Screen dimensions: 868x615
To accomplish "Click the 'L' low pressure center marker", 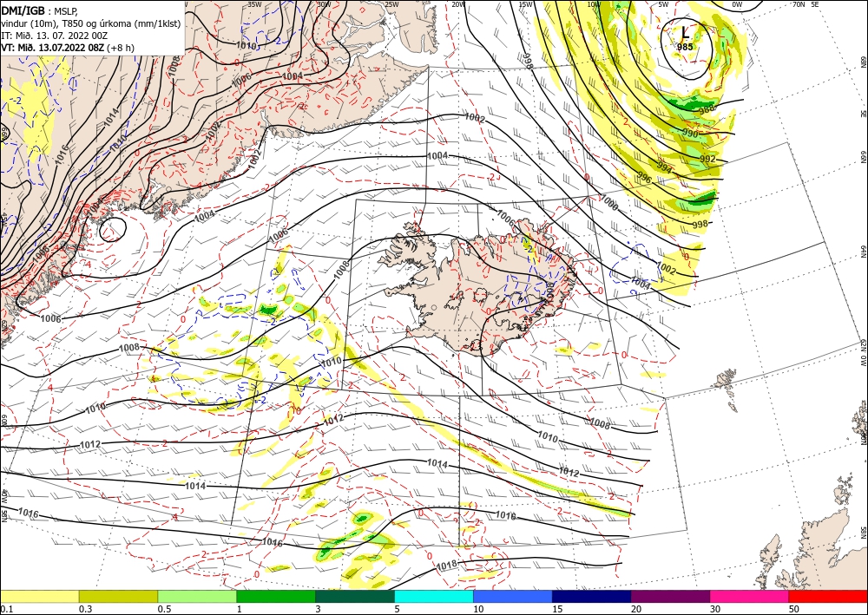I will tap(686, 34).
